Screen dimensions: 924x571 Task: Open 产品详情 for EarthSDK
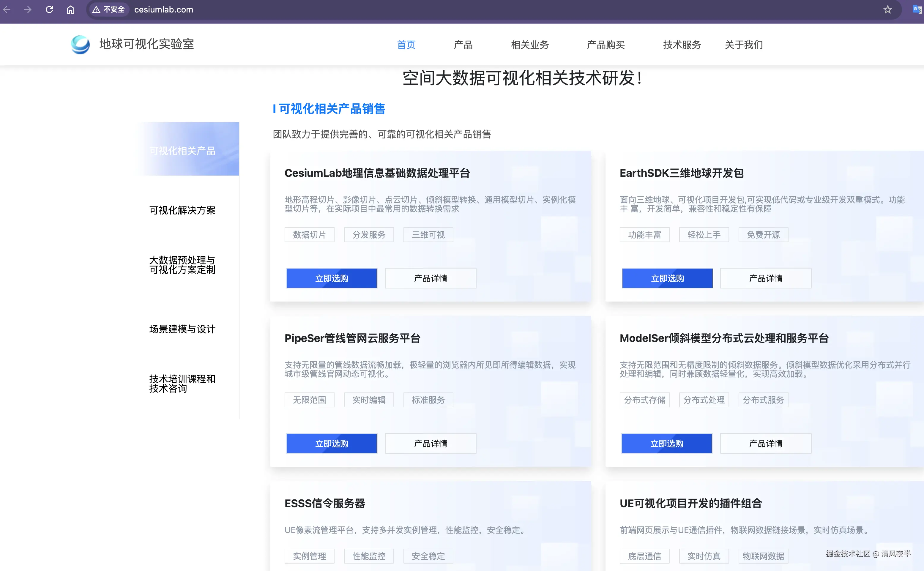pyautogui.click(x=765, y=278)
